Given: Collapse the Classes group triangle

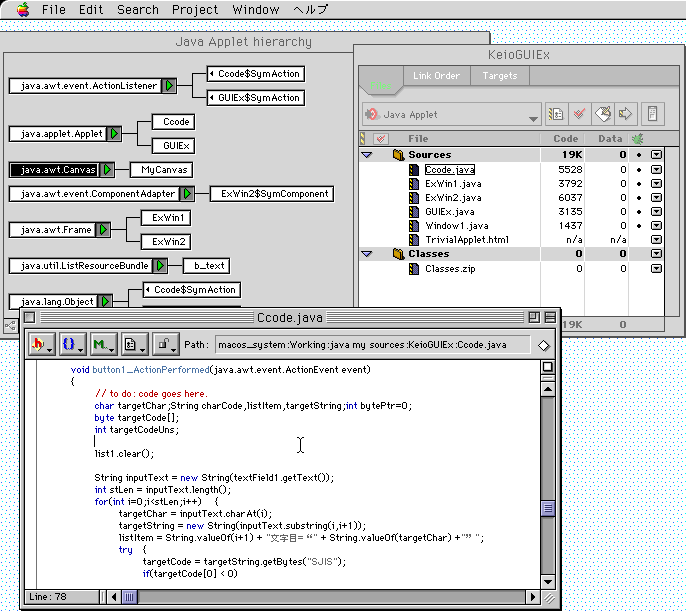Looking at the screenshot, I should pyautogui.click(x=367, y=254).
